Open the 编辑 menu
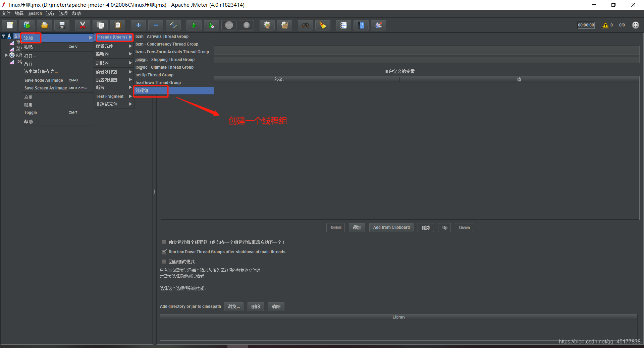 point(19,13)
